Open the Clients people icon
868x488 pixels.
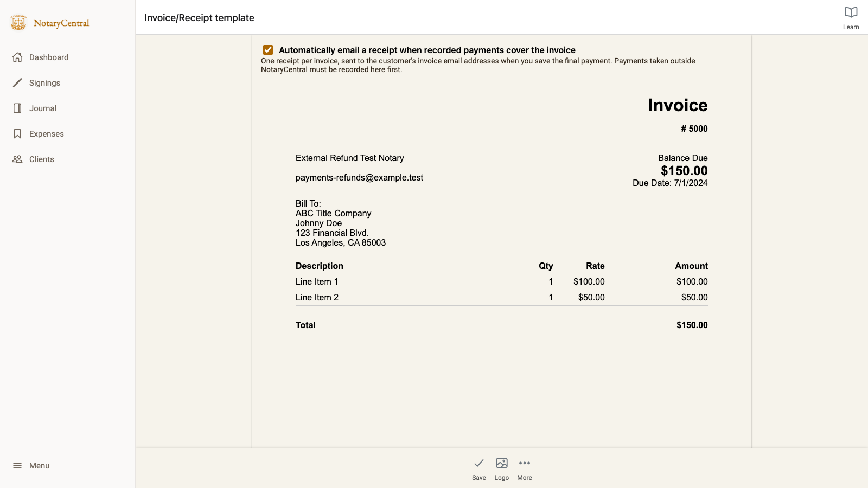[17, 159]
